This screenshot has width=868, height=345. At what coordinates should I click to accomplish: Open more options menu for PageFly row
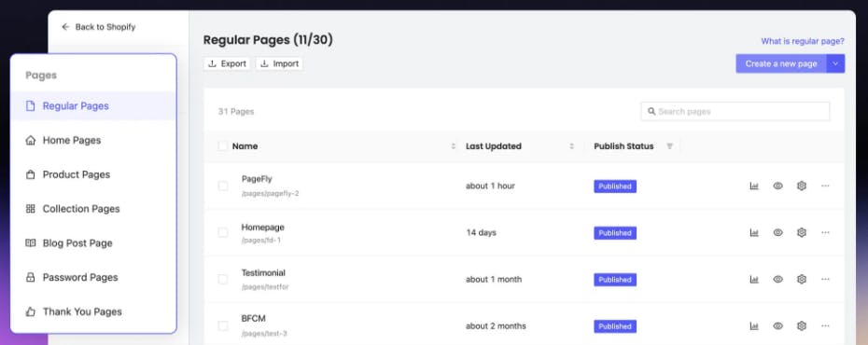pos(825,186)
